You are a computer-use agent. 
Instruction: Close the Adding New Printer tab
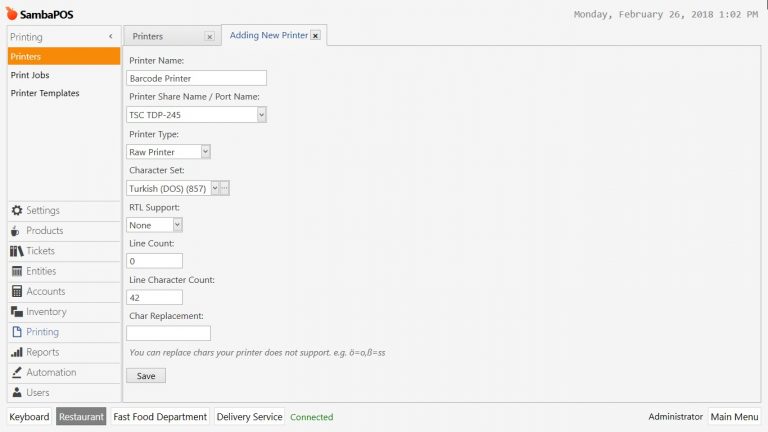click(315, 36)
